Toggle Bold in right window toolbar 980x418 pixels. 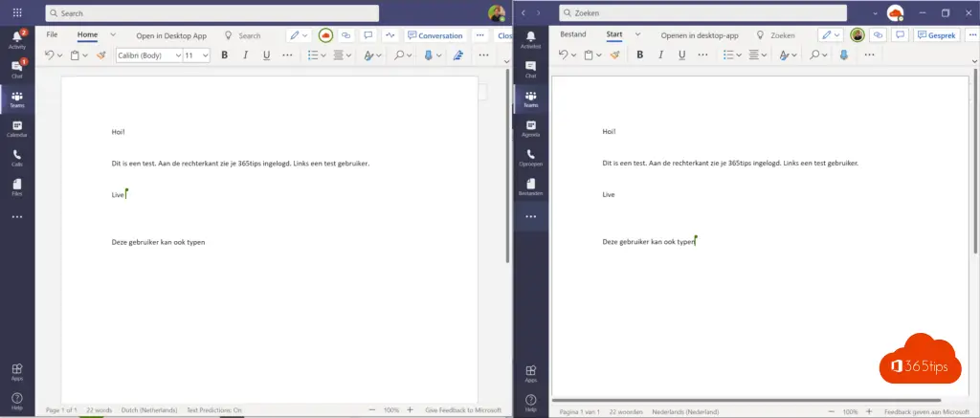click(x=640, y=55)
